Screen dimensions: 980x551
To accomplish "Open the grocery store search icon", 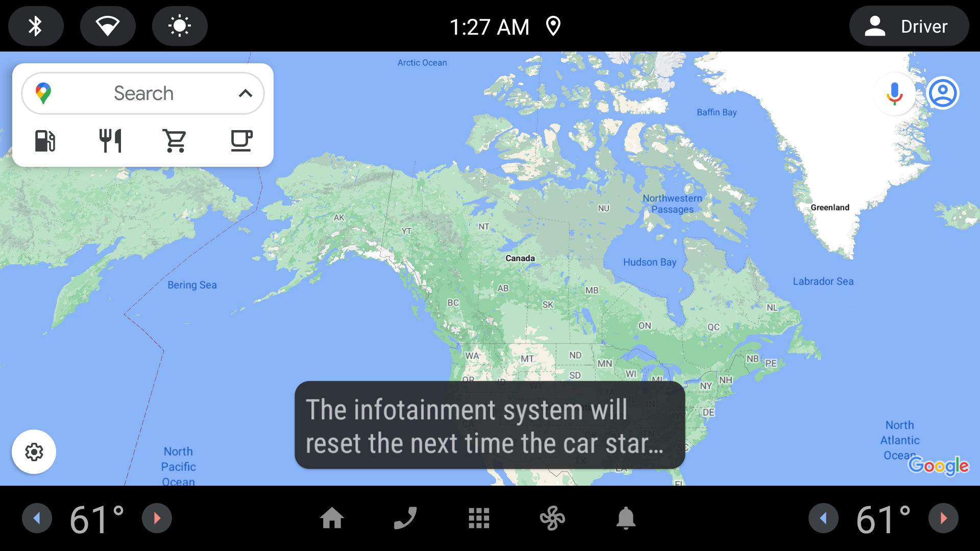I will click(x=175, y=140).
